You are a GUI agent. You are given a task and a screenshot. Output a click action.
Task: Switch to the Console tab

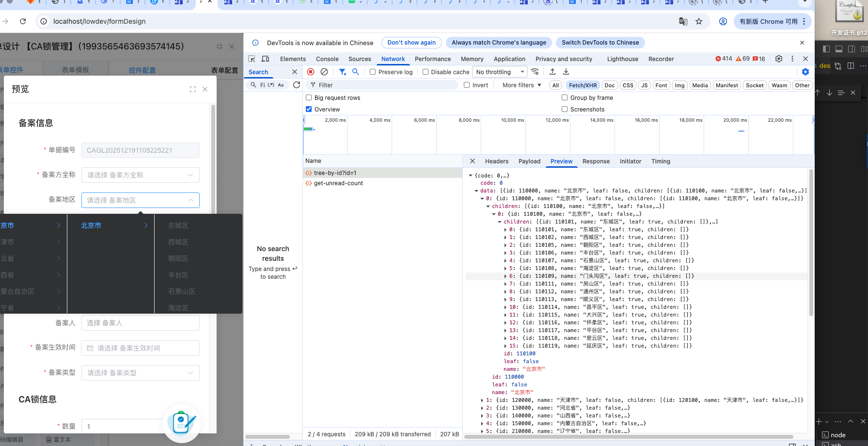tap(327, 59)
